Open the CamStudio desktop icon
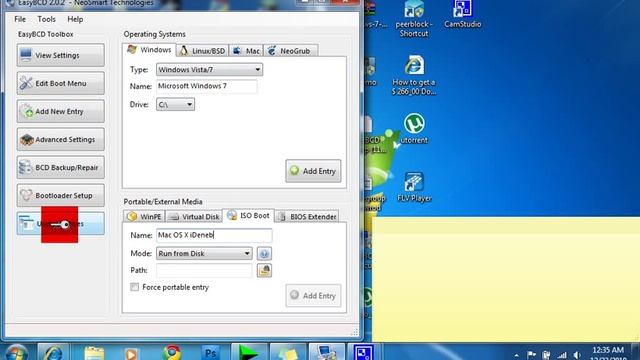The height and width of the screenshot is (360, 640). pos(462,14)
